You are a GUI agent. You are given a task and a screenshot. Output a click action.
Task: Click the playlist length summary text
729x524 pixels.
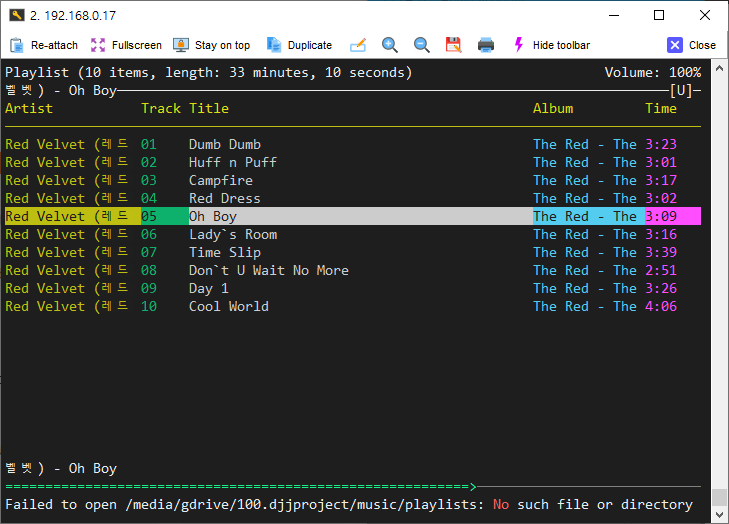pyautogui.click(x=209, y=73)
